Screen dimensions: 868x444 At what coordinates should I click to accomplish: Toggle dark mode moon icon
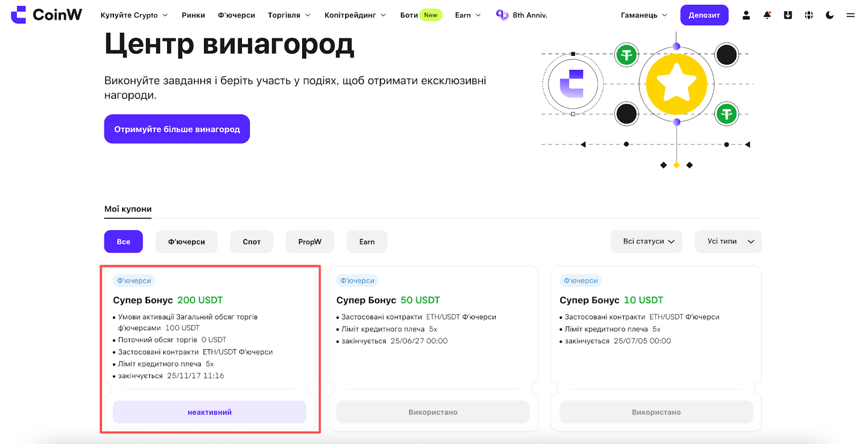[x=829, y=15]
